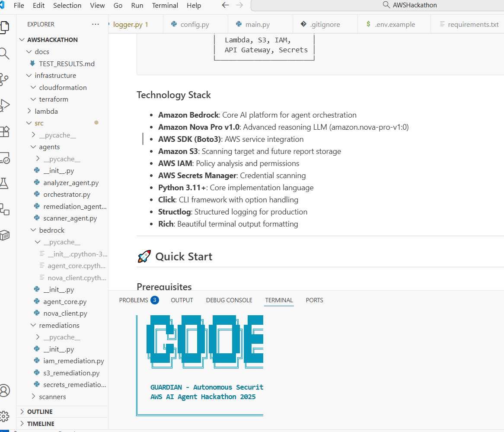This screenshot has height=432, width=504.
Task: Select the Terminal panel tab
Action: [279, 300]
